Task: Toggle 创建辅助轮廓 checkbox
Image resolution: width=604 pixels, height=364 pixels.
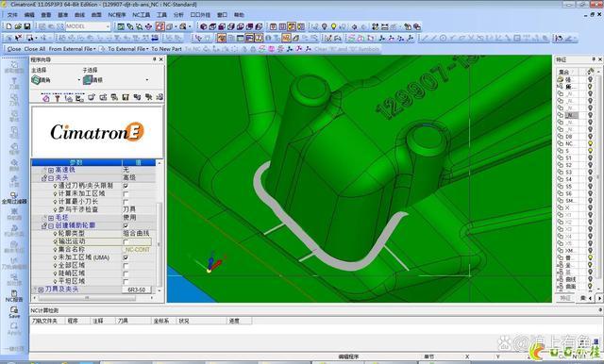Action: (x=126, y=225)
